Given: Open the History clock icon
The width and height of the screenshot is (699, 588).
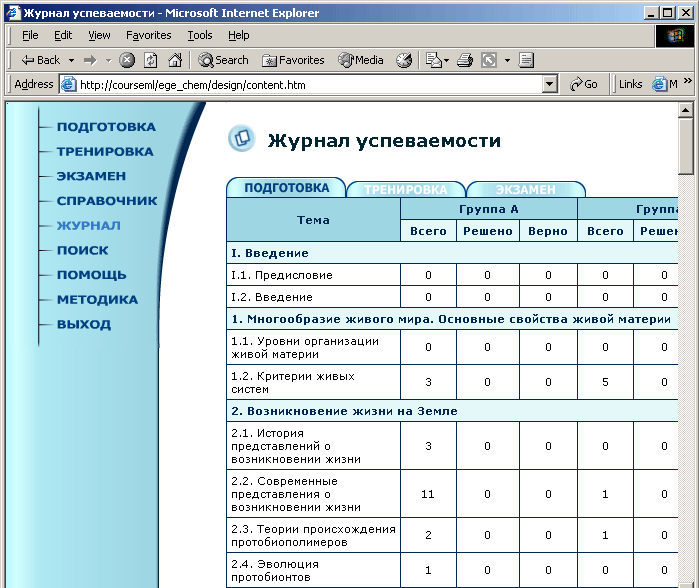Looking at the screenshot, I should 404,60.
